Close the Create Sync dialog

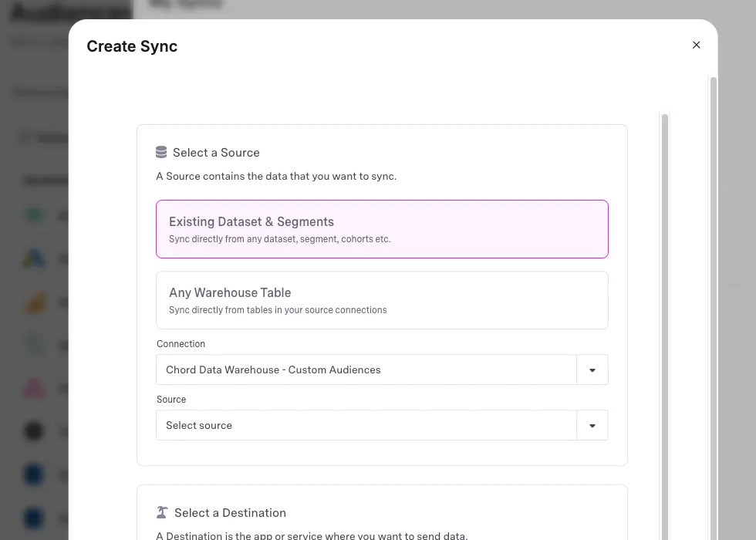(x=696, y=45)
